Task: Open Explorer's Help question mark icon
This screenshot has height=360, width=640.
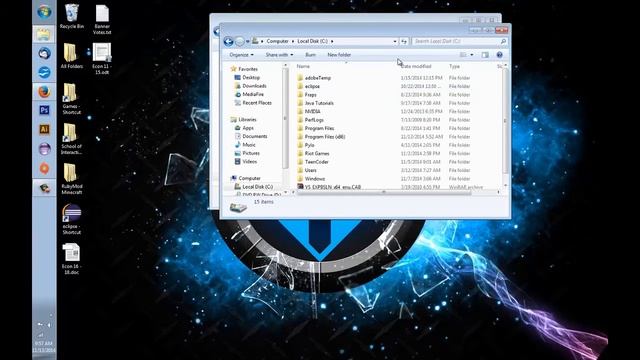Action: point(499,55)
